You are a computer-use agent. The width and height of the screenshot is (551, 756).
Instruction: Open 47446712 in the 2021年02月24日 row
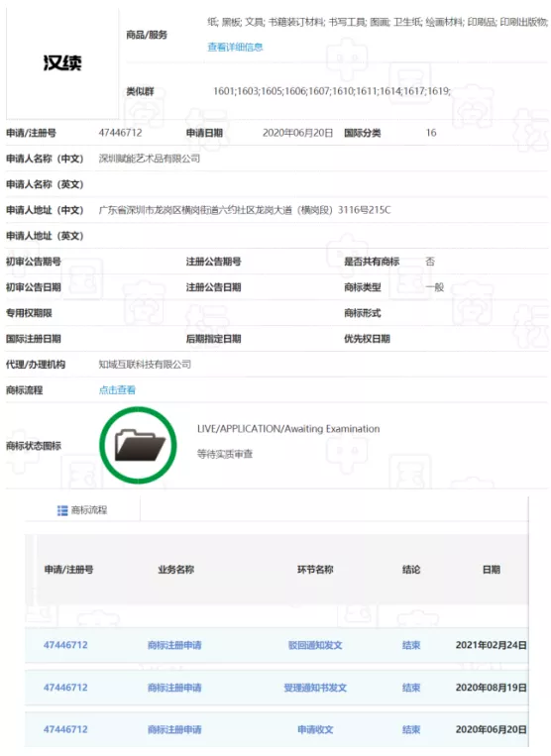click(x=65, y=645)
